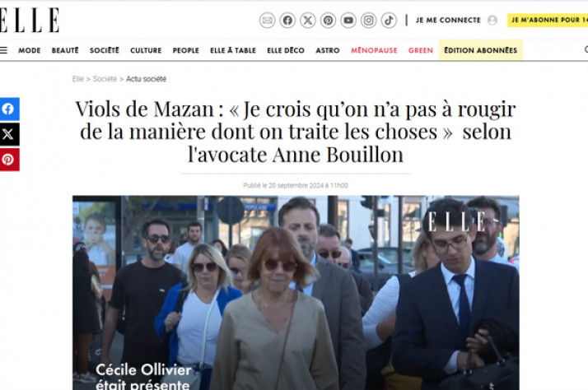Image resolution: width=588 pixels, height=390 pixels.
Task: Go to Elle's YouTube channel icon
Action: point(348,21)
